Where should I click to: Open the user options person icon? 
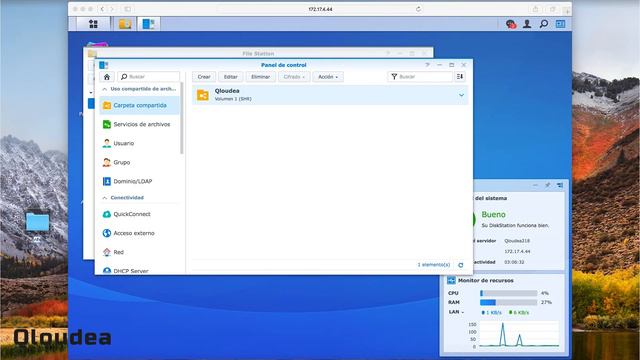pos(527,24)
